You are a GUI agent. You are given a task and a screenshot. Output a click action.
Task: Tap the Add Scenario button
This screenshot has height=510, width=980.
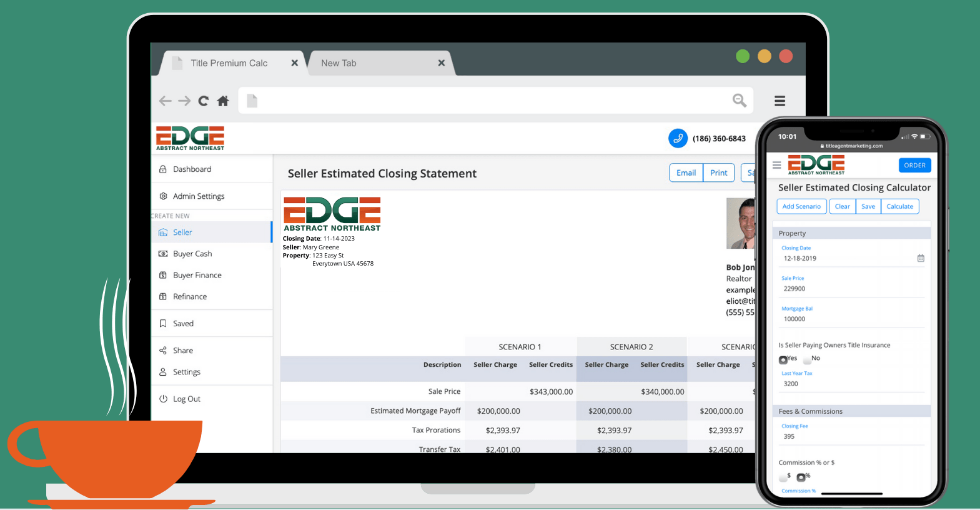(x=801, y=206)
